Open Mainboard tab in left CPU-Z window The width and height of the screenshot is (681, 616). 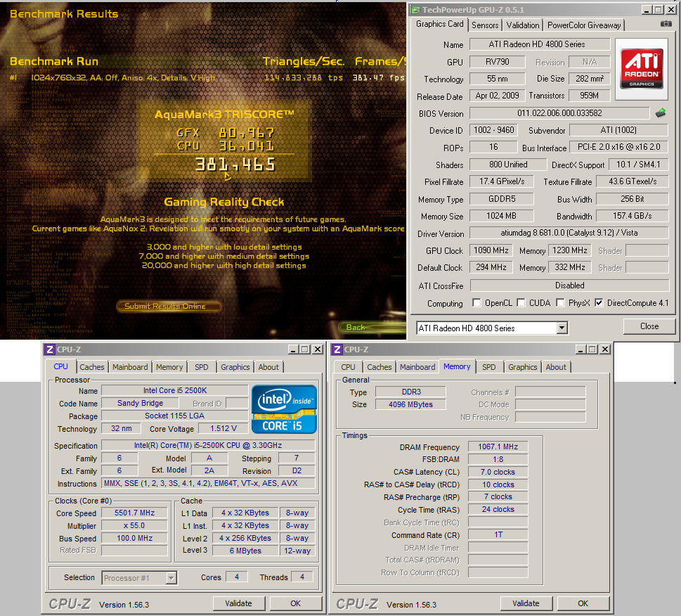pyautogui.click(x=130, y=367)
